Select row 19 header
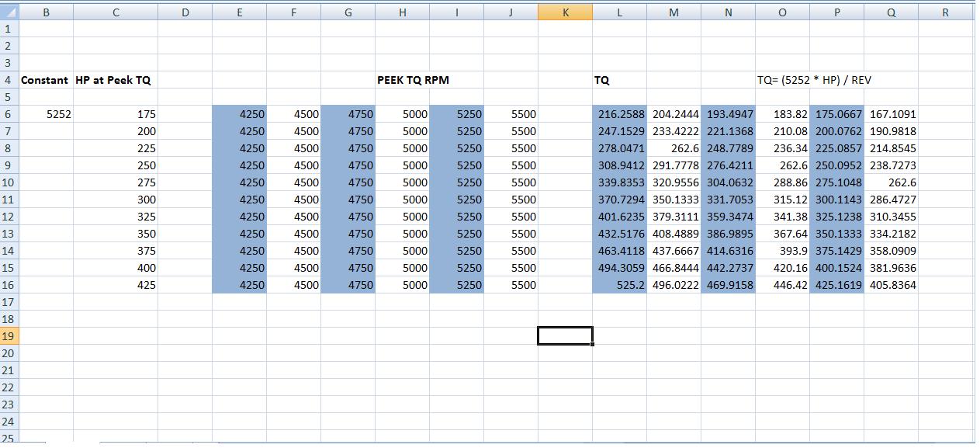 click(9, 336)
